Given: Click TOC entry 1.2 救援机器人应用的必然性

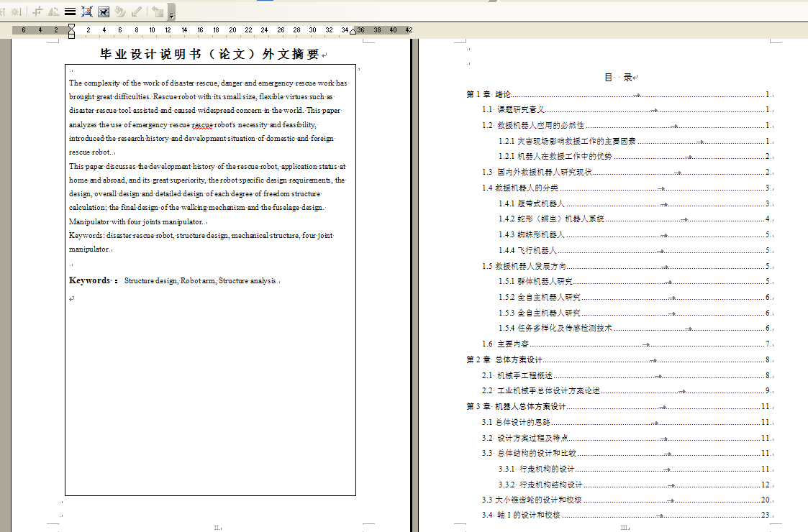Looking at the screenshot, I should (625, 125).
